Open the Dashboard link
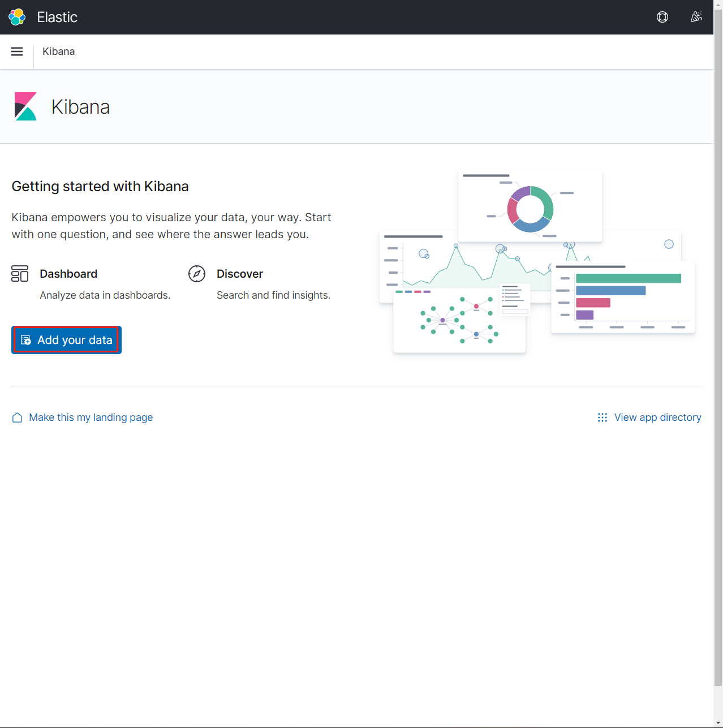 point(68,274)
